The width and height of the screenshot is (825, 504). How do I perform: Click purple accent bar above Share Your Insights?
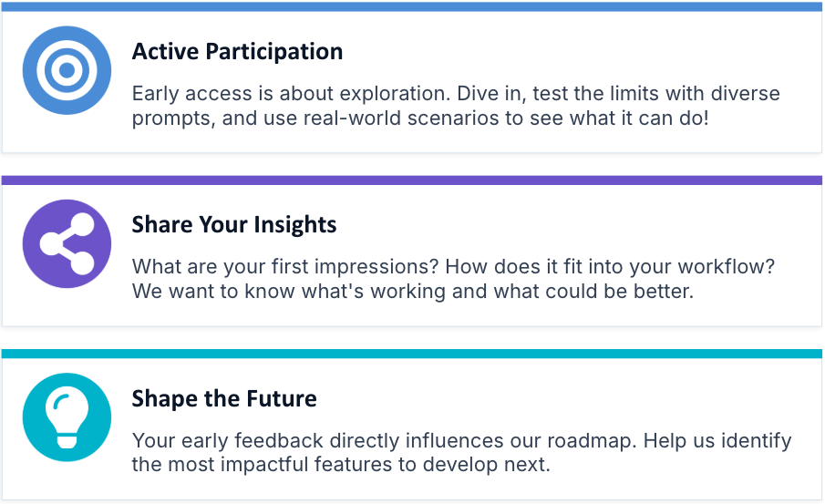412,180
